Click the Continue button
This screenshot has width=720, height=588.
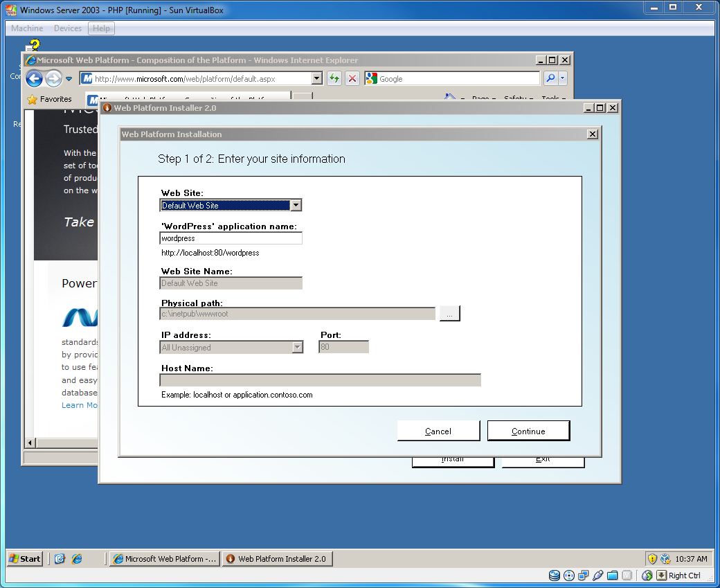(x=528, y=431)
